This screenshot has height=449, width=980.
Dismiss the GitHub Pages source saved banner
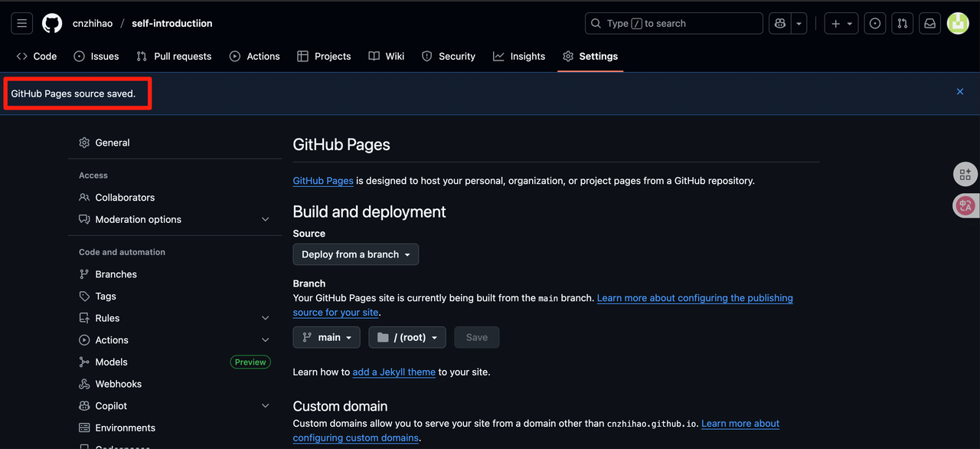[960, 92]
